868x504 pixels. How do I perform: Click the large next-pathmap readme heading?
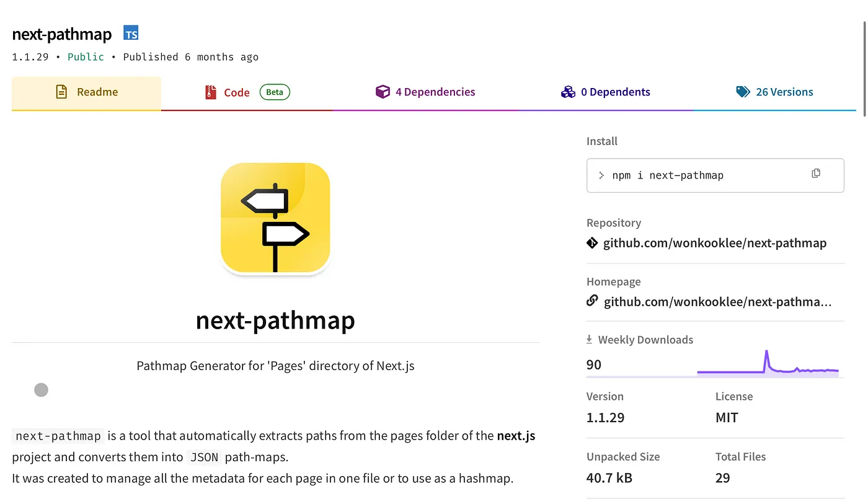point(275,321)
